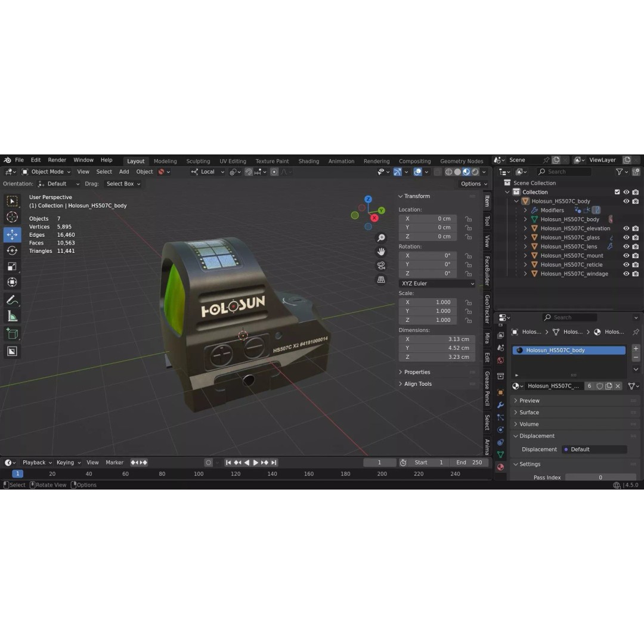
Task: Switch perspective/orthographic grid icon
Action: point(381,280)
